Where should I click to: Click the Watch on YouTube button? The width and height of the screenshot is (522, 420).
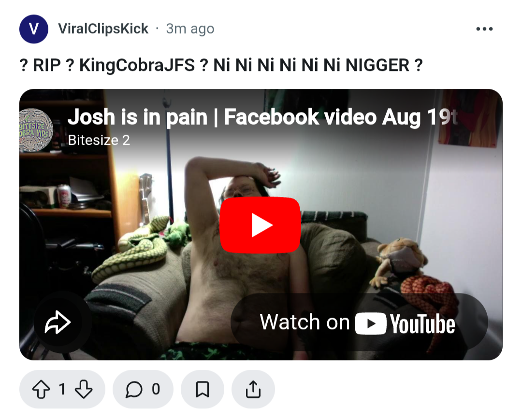point(359,322)
